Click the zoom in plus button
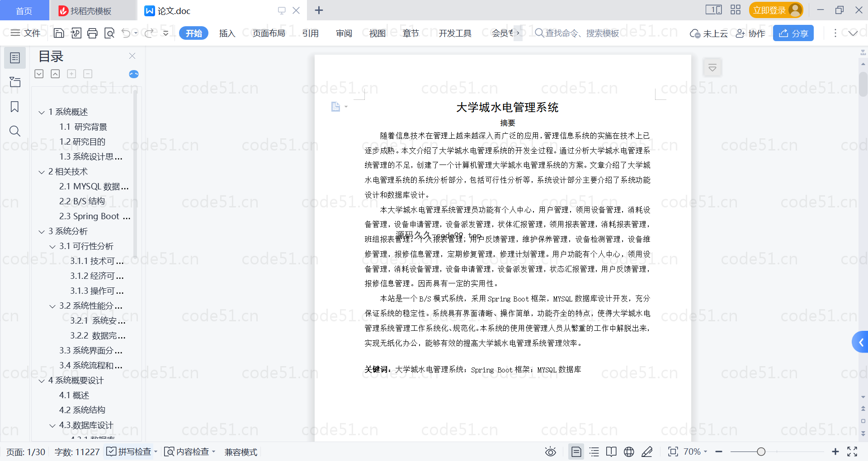 (x=835, y=452)
